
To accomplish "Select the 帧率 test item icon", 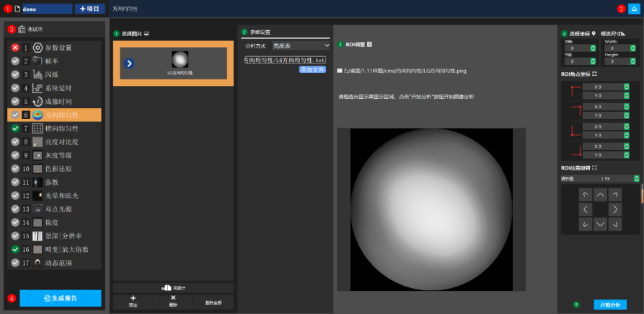I will coord(38,61).
